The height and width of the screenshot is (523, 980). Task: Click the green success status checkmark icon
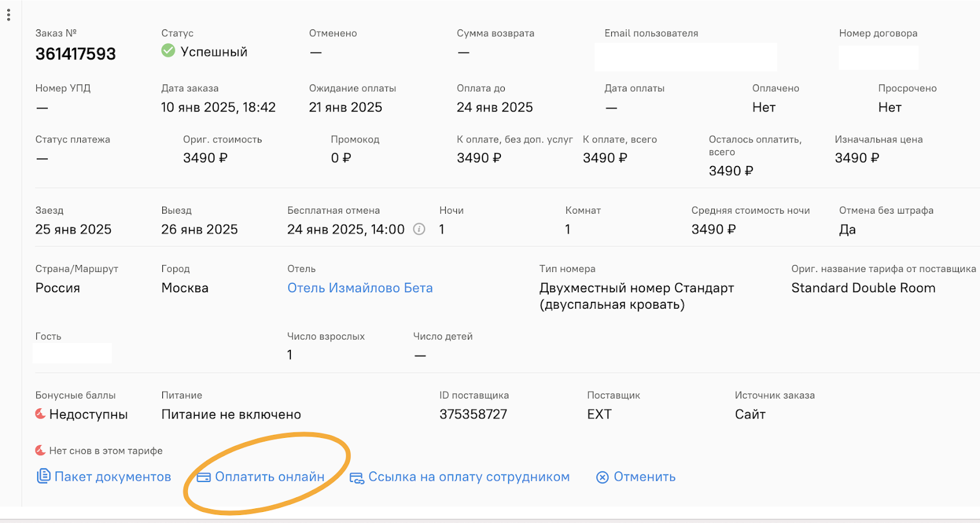[x=168, y=50]
